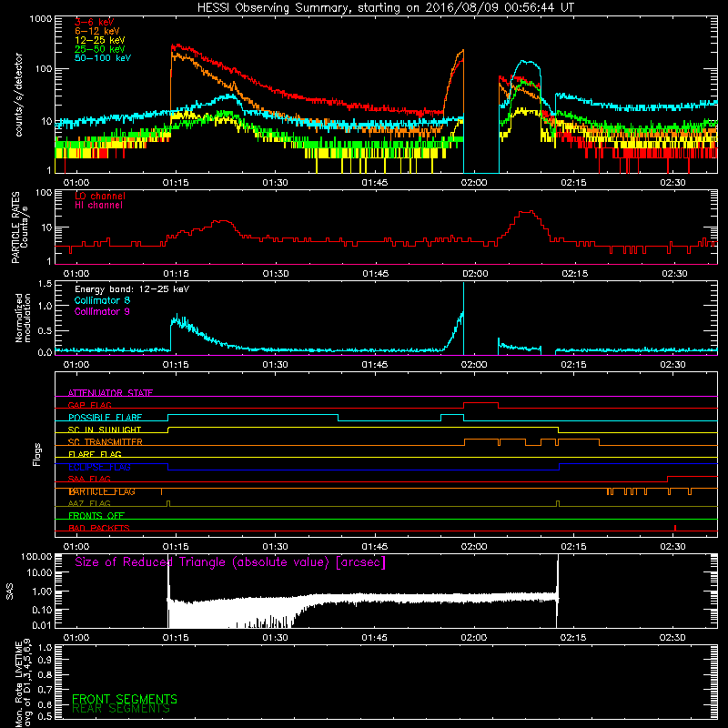Click the vertical 'Flags' axis title

pyautogui.click(x=37, y=454)
